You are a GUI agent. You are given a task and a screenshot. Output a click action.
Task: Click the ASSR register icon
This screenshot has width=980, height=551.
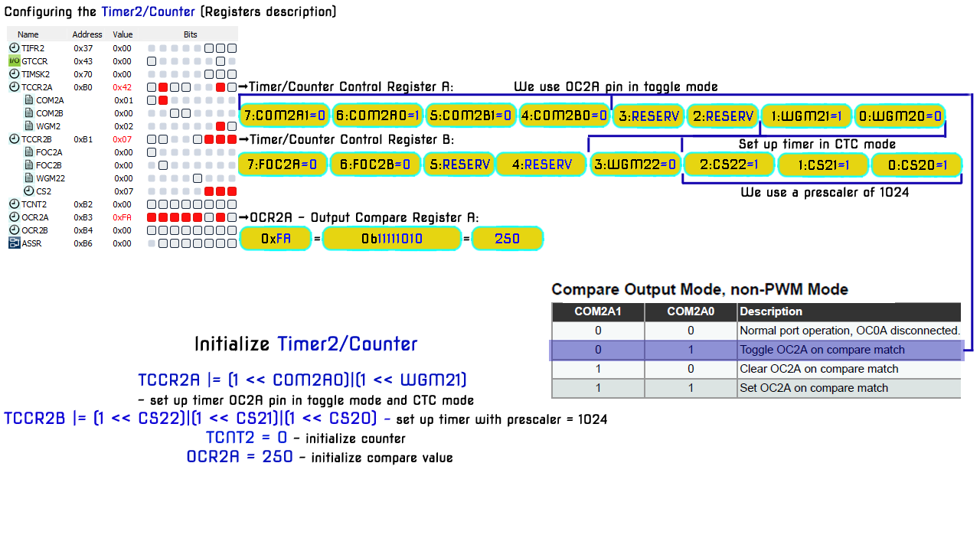(16, 243)
